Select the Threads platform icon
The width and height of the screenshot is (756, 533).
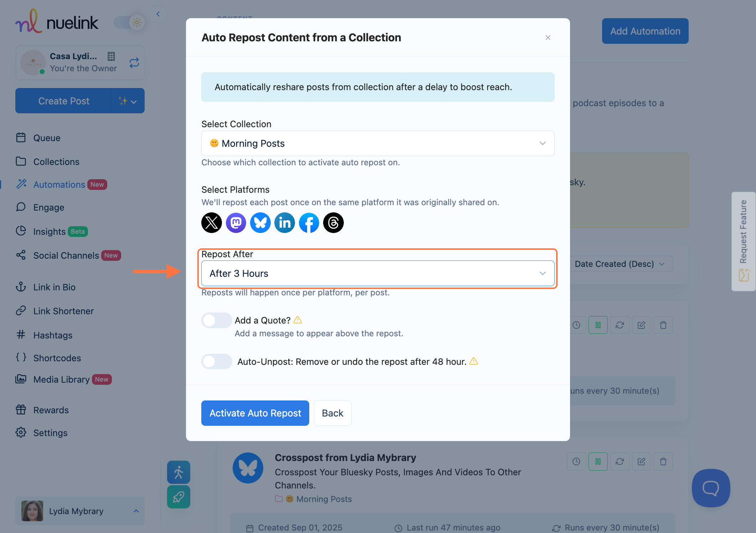click(333, 223)
